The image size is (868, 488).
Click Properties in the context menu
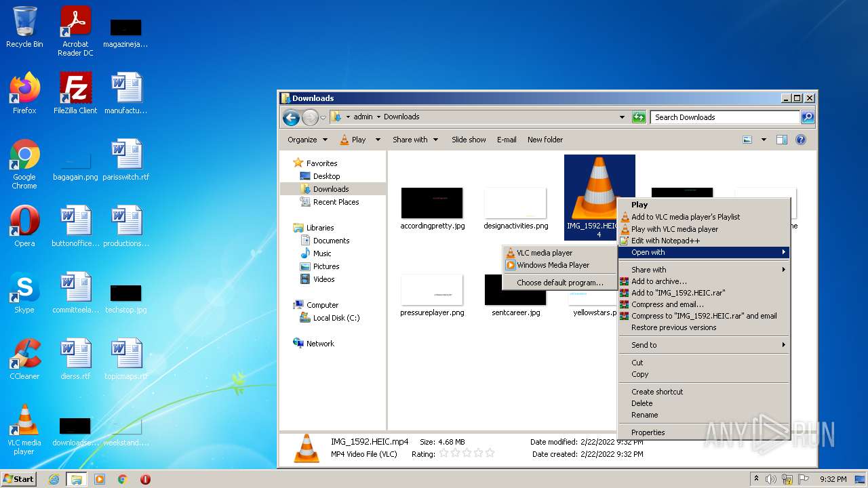click(704, 432)
